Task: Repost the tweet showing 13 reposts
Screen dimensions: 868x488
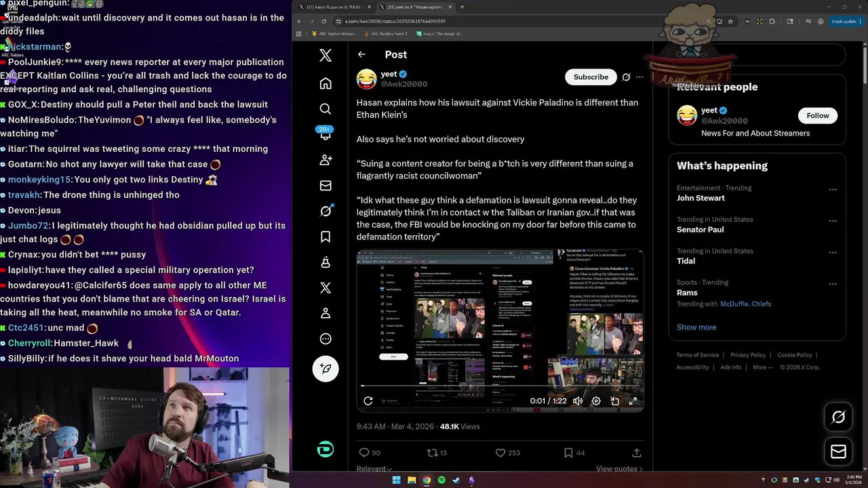Action: 437,453
